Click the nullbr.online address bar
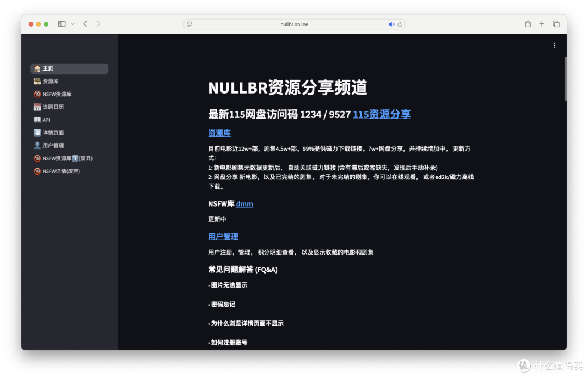 pyautogui.click(x=294, y=24)
